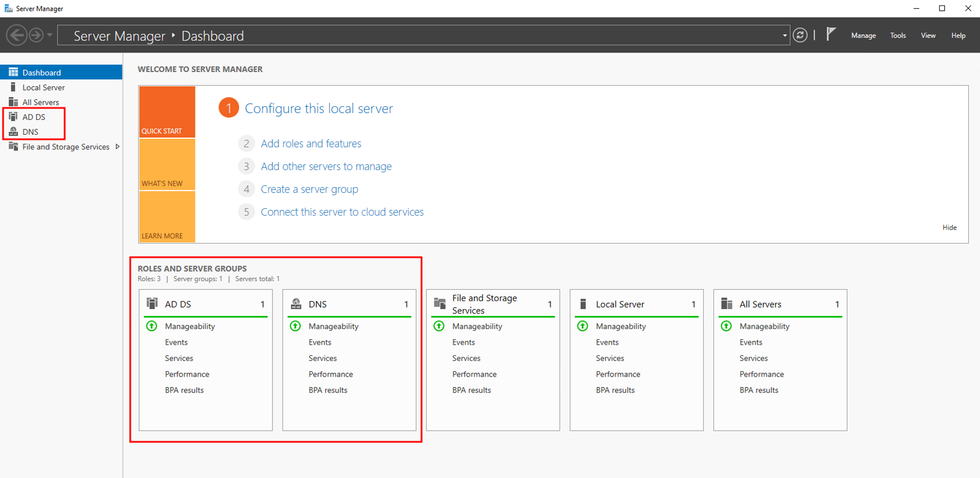Open the navigation history dropdown arrow
Image resolution: width=980 pixels, height=478 pixels.
[x=49, y=35]
